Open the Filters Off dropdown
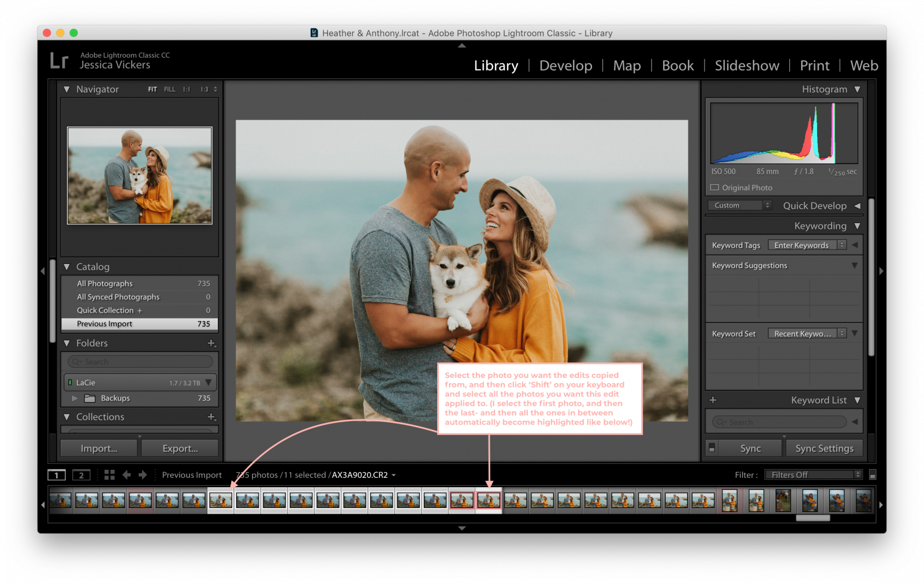Image resolution: width=924 pixels, height=583 pixels. pyautogui.click(x=813, y=474)
